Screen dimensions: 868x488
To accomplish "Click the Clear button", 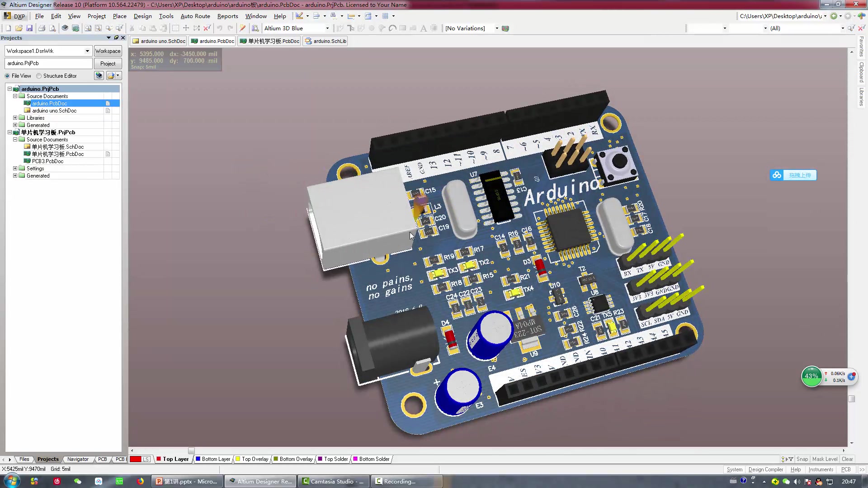I will 847,459.
